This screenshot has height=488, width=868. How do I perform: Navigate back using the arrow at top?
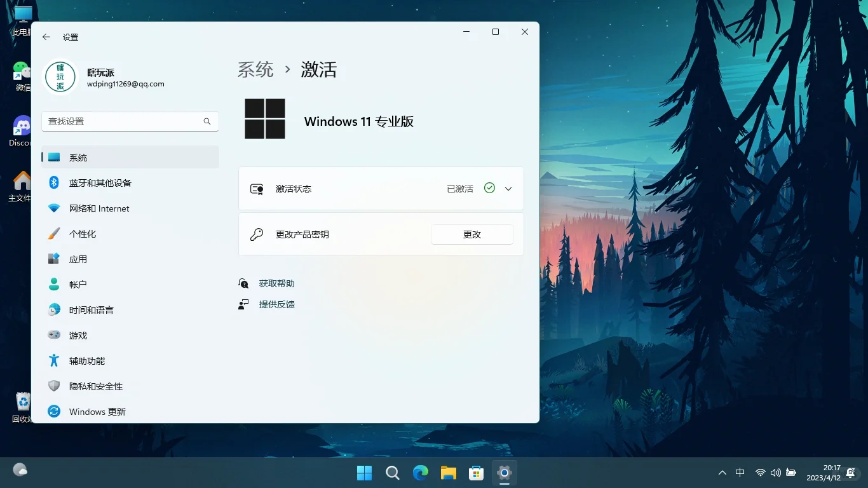pyautogui.click(x=46, y=37)
